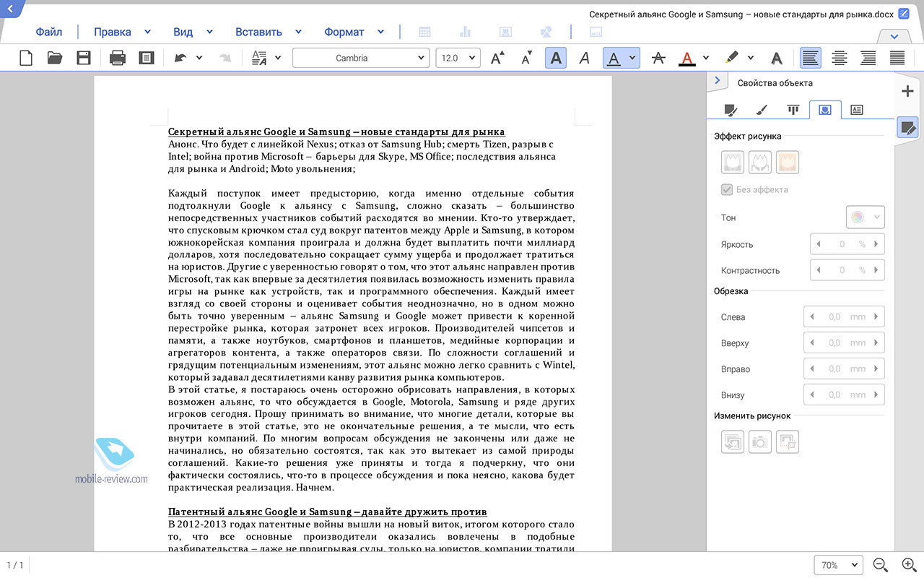Click the grayscale picture effect icon
924x578 pixels.
(733, 162)
